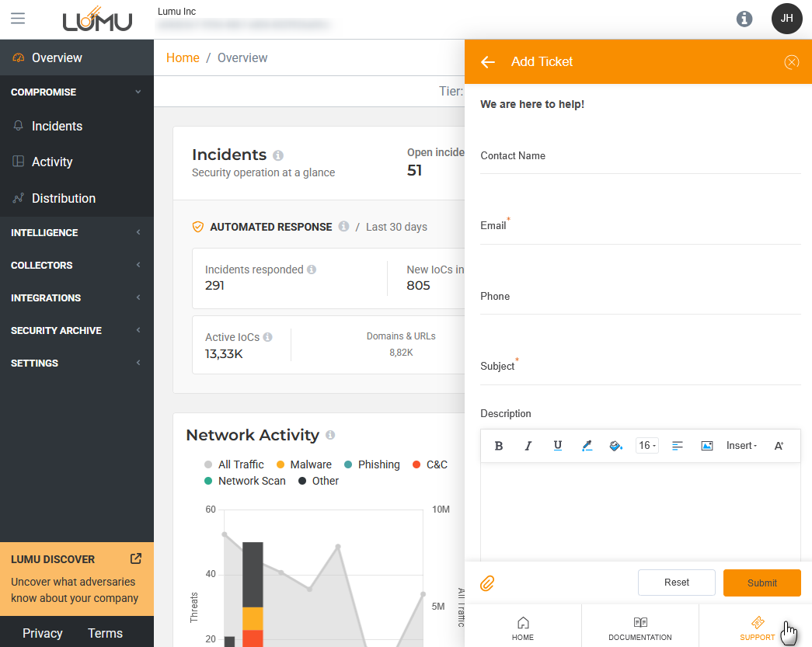The image size is (812, 647).
Task: Click the insert image icon
Action: (707, 446)
